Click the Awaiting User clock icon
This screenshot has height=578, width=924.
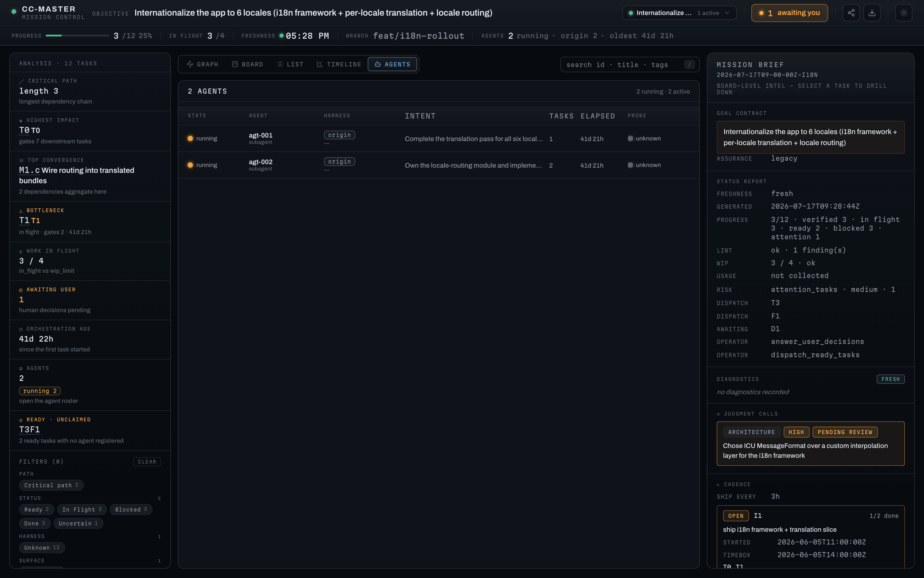21,290
